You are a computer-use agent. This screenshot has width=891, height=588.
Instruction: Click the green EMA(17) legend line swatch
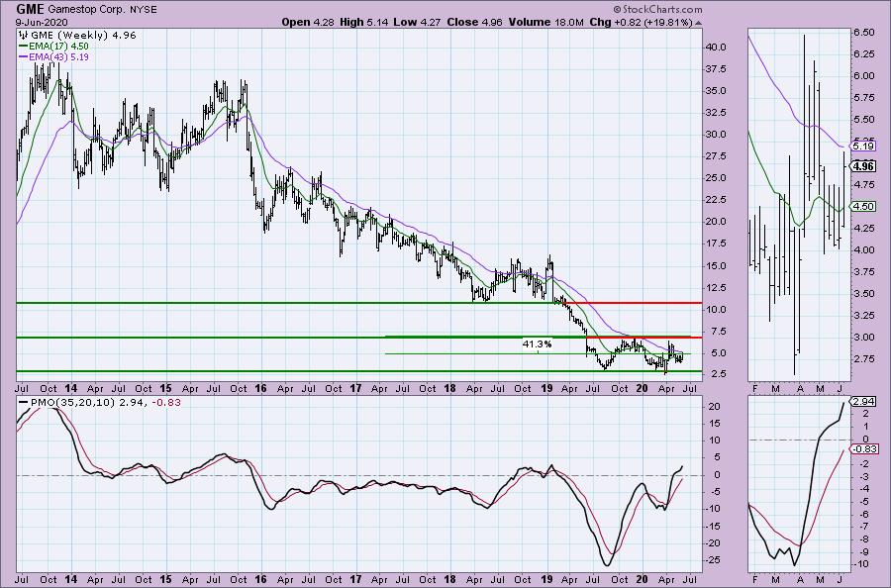pos(24,46)
